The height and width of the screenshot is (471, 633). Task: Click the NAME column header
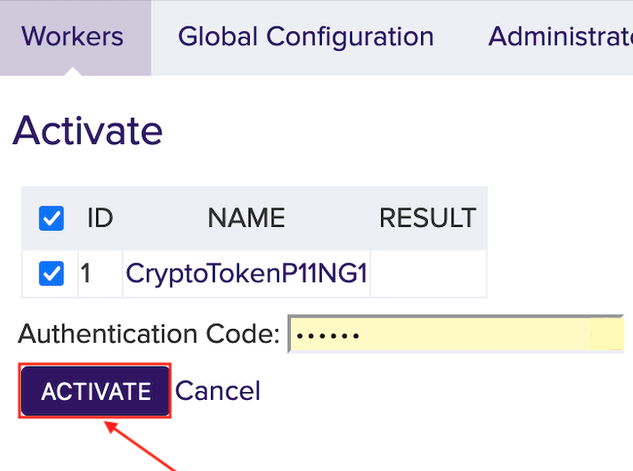tap(246, 218)
